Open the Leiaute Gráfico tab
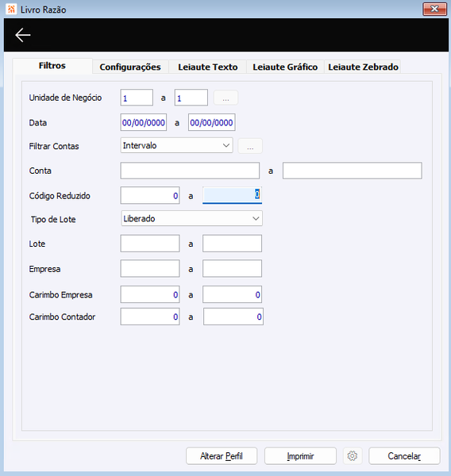Image resolution: width=451 pixels, height=476 pixels. pos(285,67)
